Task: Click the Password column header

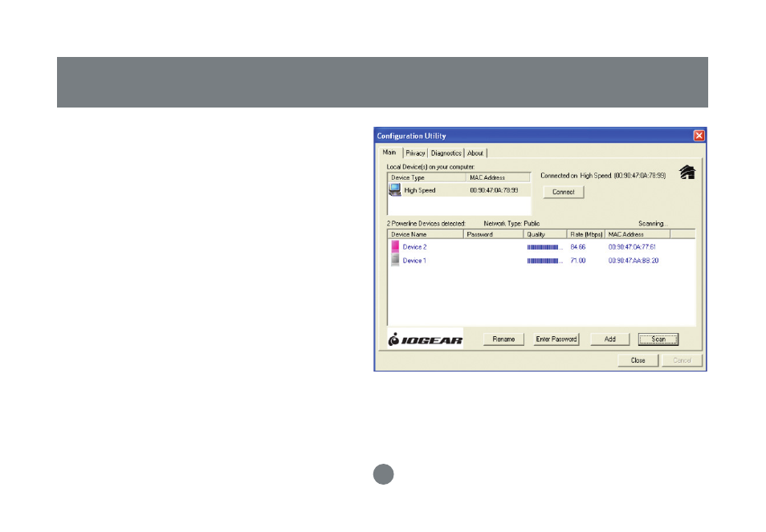Action: click(x=494, y=234)
